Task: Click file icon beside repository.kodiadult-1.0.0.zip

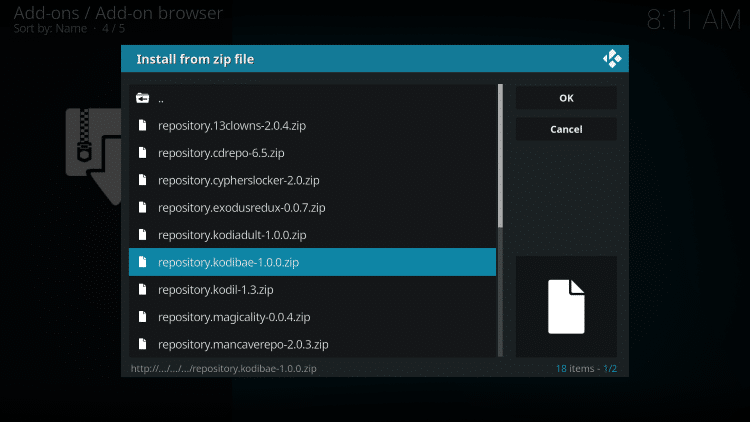Action: click(142, 235)
